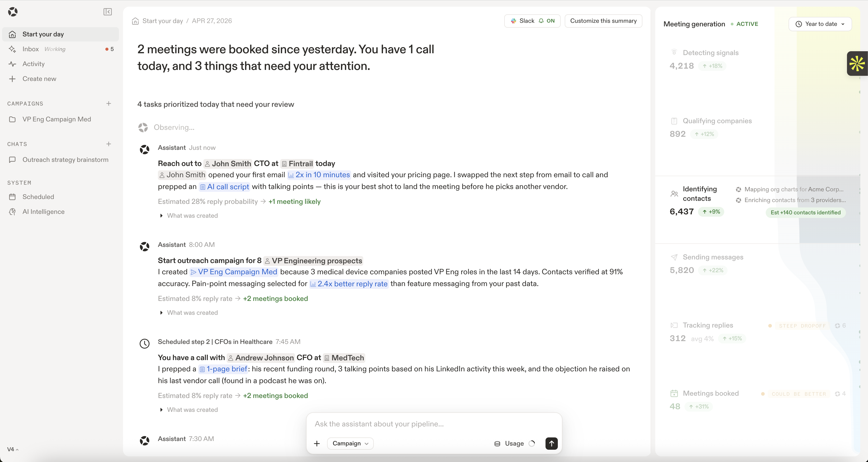Click the COULD BE BETTER tag
The width and height of the screenshot is (868, 462).
799,394
